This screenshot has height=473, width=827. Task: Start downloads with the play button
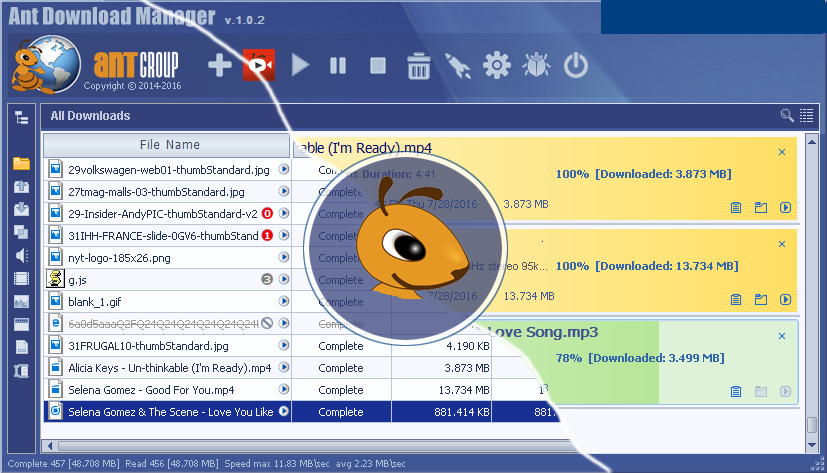[300, 65]
